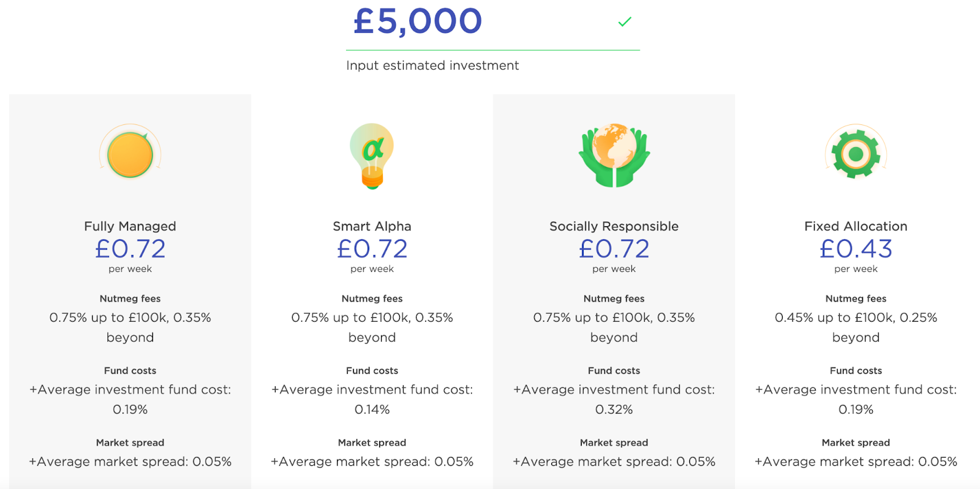Image resolution: width=980 pixels, height=489 pixels.
Task: Click the Socially Responsible globe-in-hands icon
Action: (x=614, y=155)
